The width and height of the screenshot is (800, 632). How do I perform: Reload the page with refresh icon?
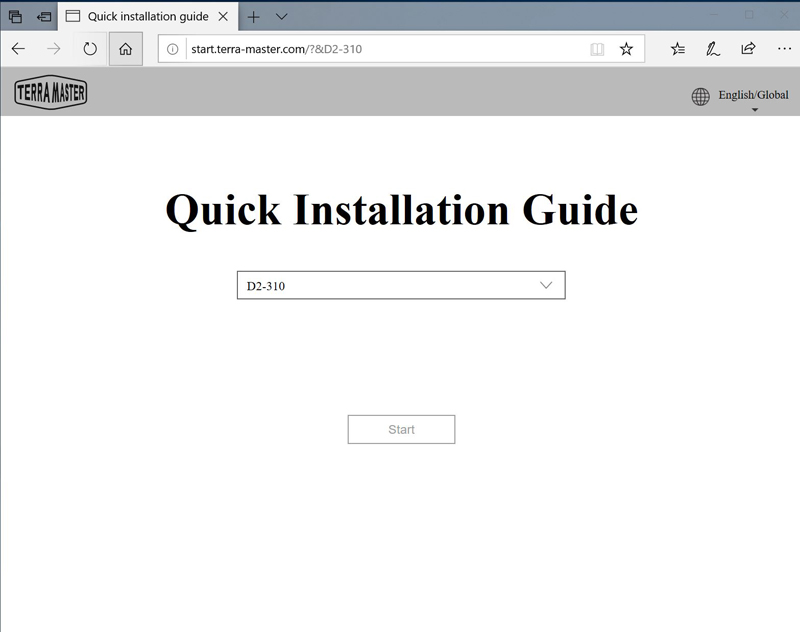click(90, 49)
